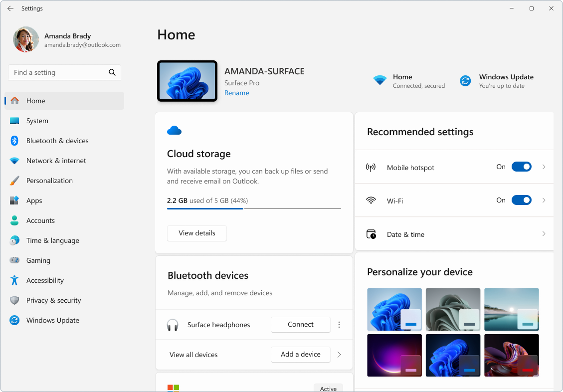Click the Find a setting search box
This screenshot has width=563, height=392.
[x=64, y=72]
